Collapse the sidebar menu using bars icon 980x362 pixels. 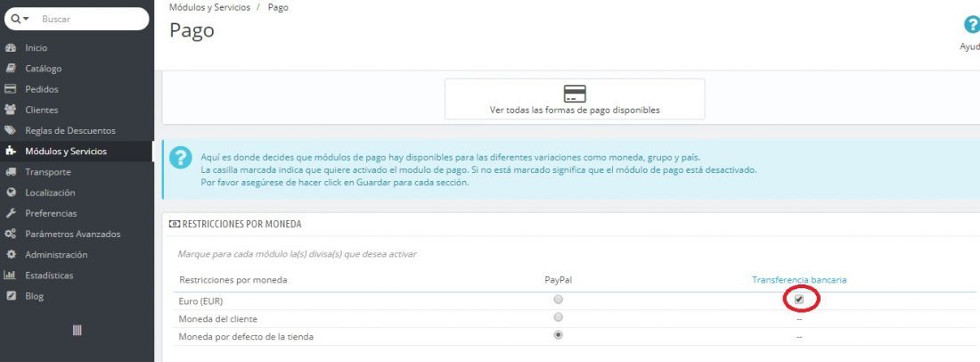pos(77,330)
